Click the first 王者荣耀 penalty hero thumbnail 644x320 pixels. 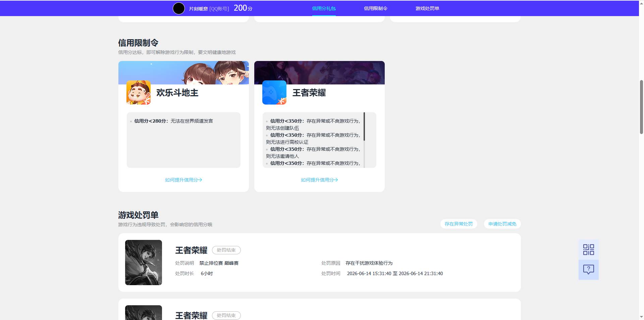coord(144,262)
